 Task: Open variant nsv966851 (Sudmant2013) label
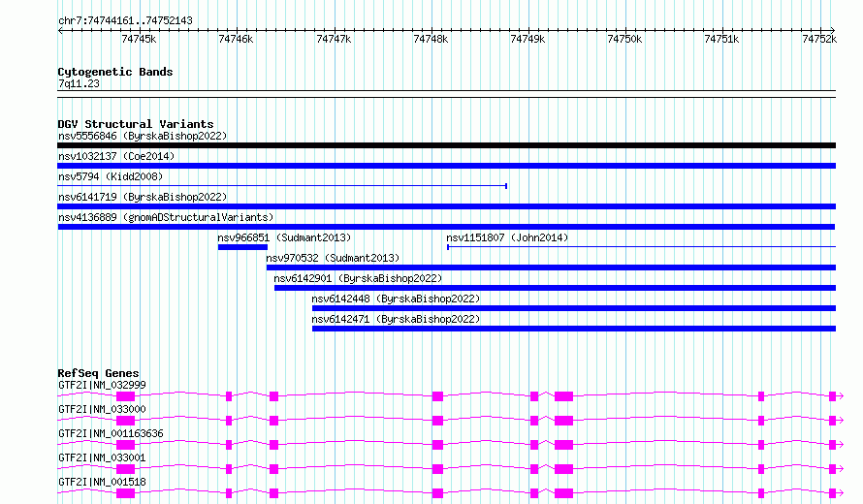(x=284, y=237)
